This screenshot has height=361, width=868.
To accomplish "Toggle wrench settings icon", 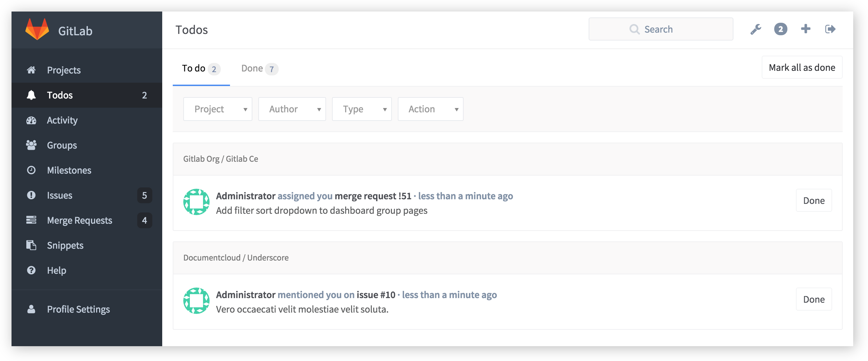I will pyautogui.click(x=755, y=29).
